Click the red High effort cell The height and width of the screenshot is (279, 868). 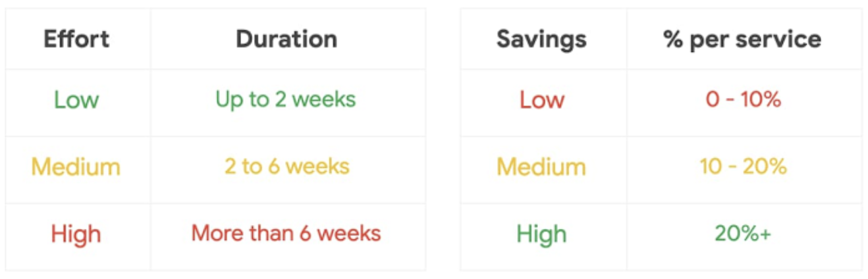point(76,234)
